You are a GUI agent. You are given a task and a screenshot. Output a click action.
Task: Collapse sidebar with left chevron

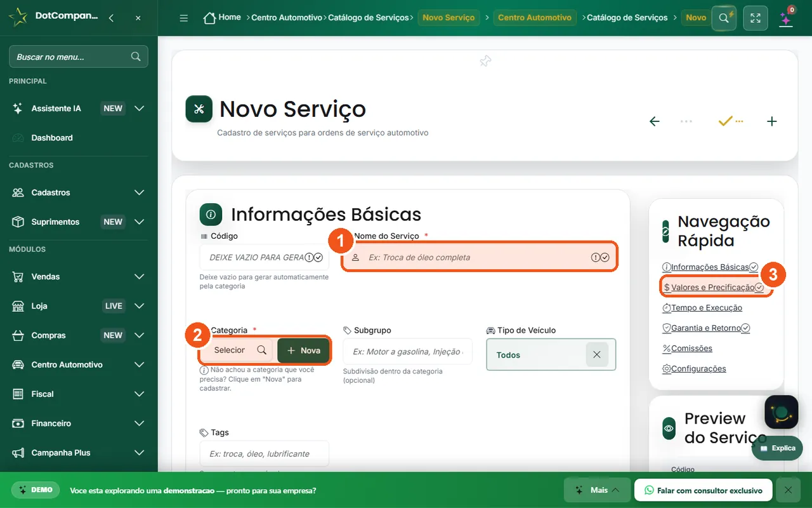112,18
